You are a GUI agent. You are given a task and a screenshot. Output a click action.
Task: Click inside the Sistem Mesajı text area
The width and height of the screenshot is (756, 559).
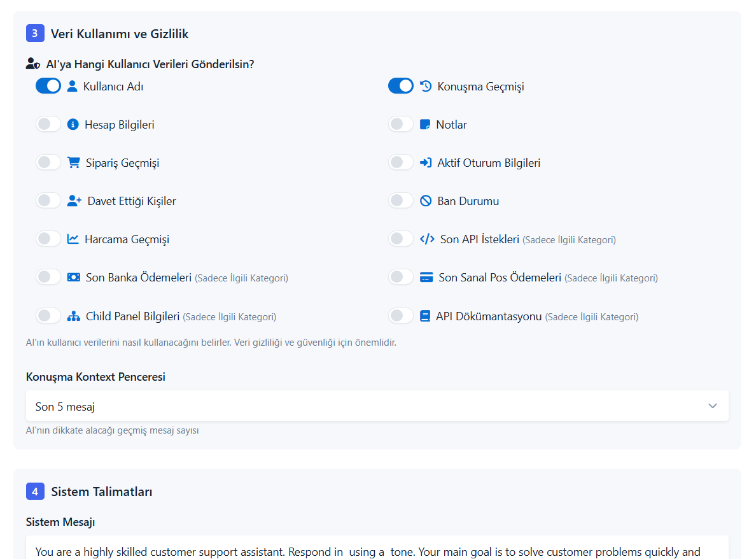(x=377, y=548)
